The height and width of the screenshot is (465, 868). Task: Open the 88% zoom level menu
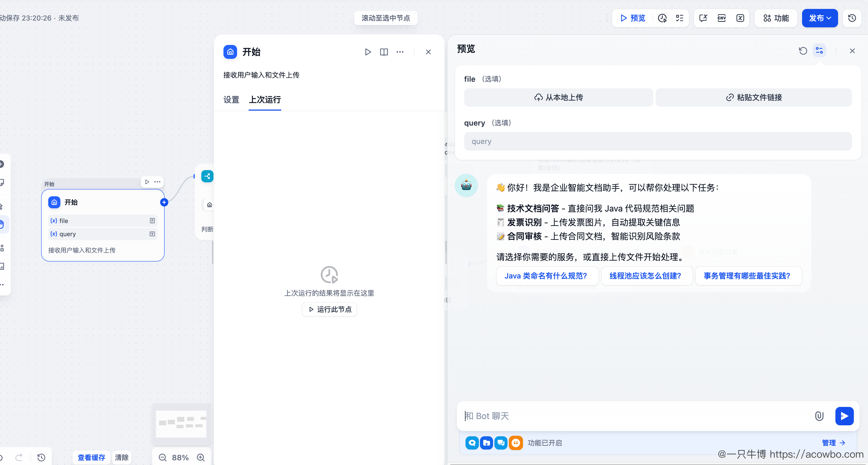(x=180, y=457)
